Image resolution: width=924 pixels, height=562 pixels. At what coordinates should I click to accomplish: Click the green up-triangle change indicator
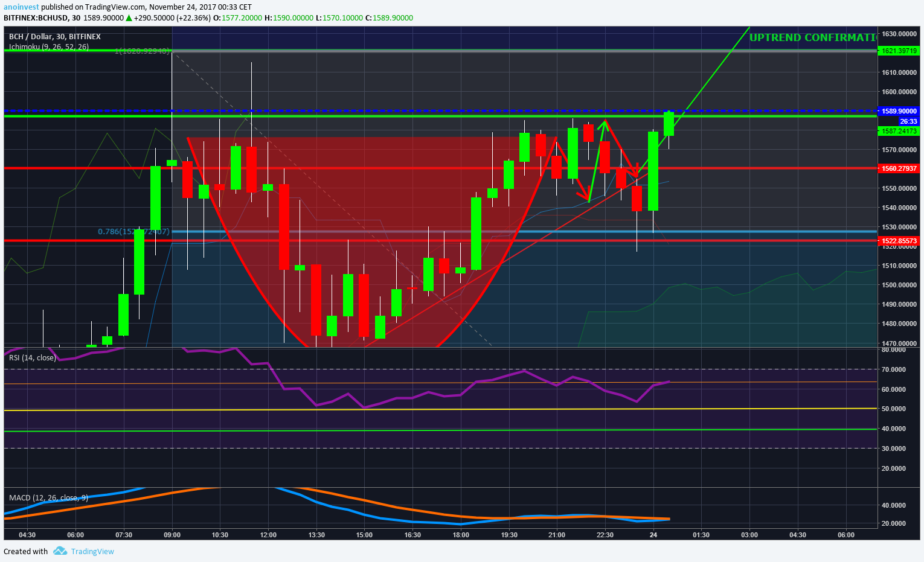point(129,18)
